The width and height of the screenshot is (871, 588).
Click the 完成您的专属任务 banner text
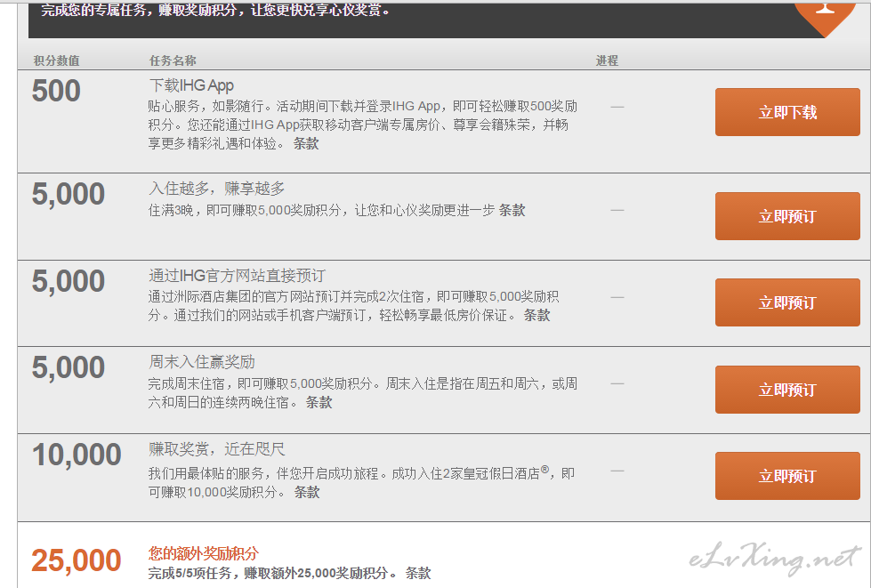pos(215,10)
